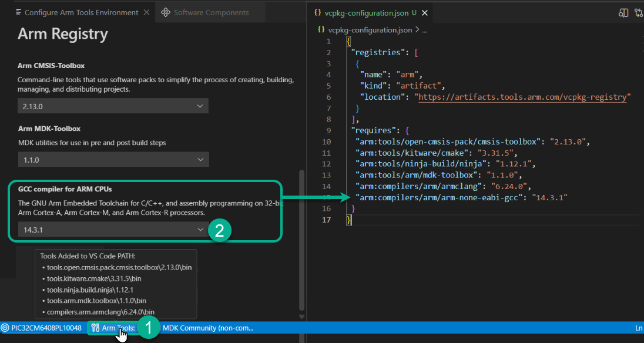Click the "arm:tools/open-cmsis-pack/cmsis-toolbox" entry
Image resolution: width=644 pixels, height=343 pixels.
[x=448, y=142]
